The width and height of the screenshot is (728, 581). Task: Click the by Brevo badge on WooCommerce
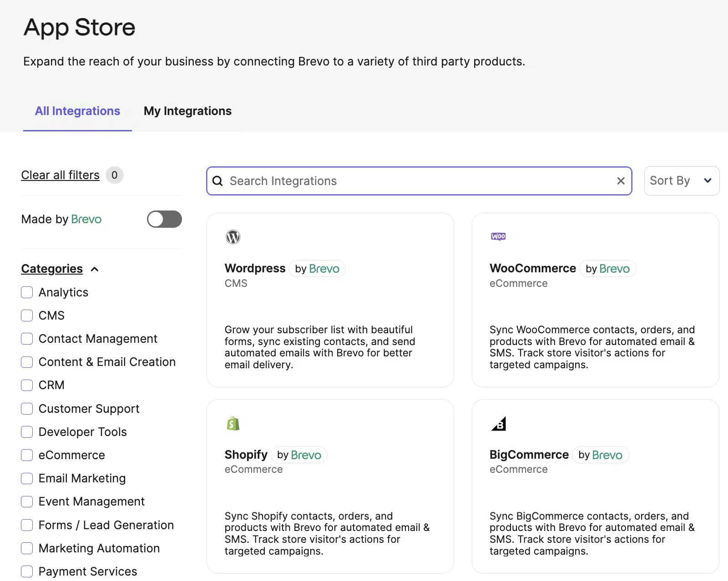[607, 269]
